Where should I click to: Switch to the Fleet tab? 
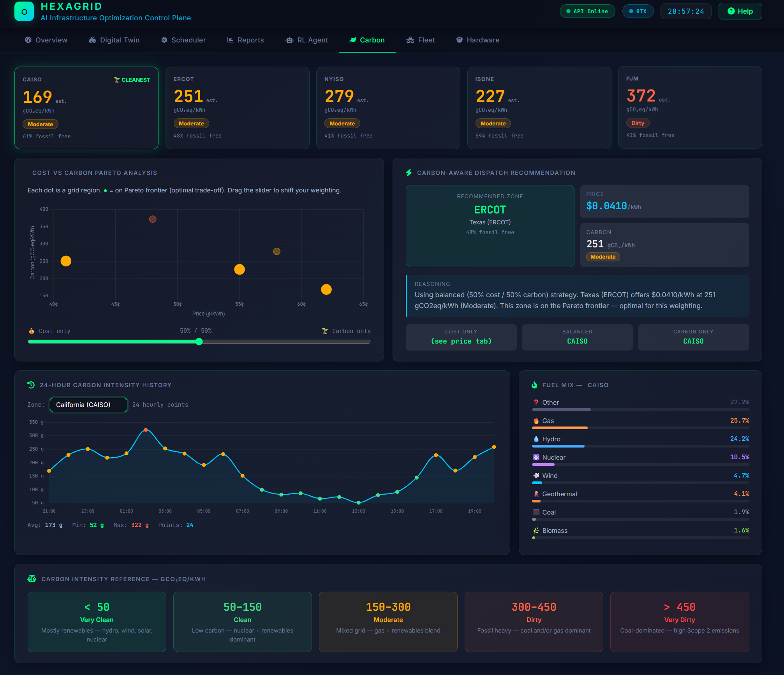pos(421,40)
